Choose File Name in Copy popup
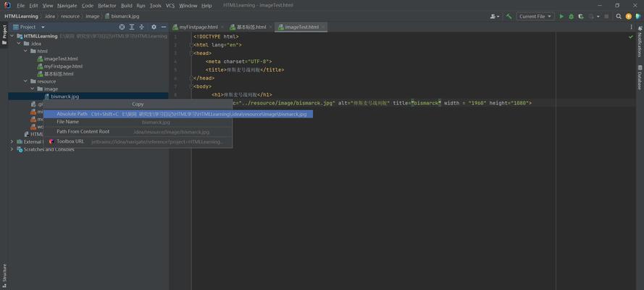Viewport: 644px width, 290px height. [138, 122]
